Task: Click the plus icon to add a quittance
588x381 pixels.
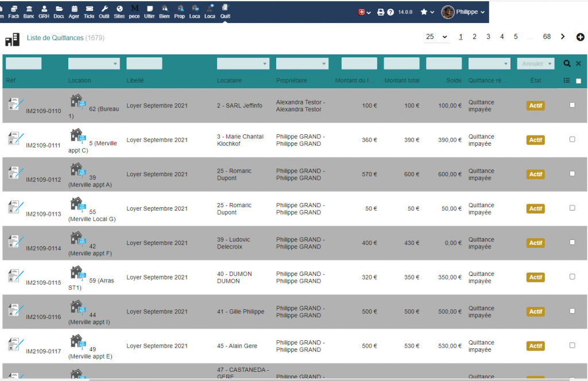Action: pyautogui.click(x=580, y=37)
